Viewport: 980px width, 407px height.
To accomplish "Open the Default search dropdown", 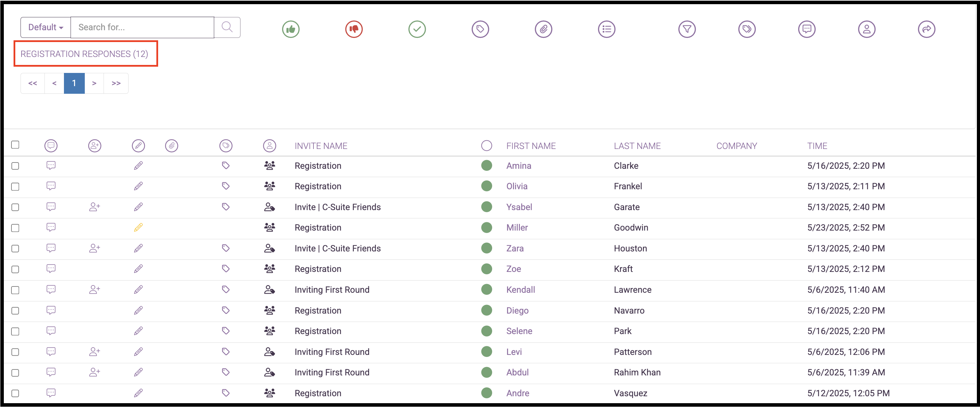I will (x=46, y=27).
